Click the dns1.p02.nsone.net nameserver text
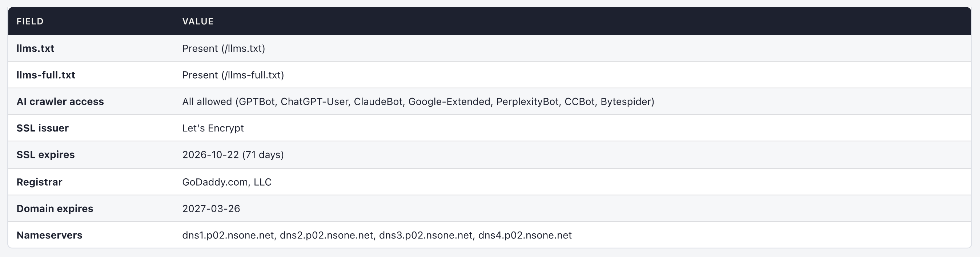The image size is (980, 257). click(228, 235)
